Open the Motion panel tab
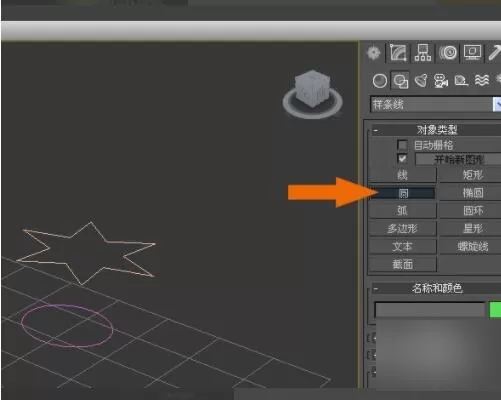 448,53
